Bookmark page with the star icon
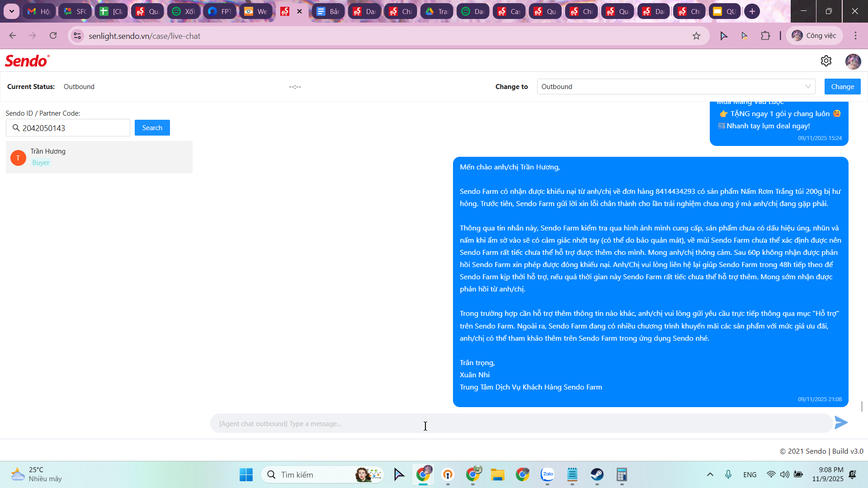The height and width of the screenshot is (488, 868). tap(696, 36)
